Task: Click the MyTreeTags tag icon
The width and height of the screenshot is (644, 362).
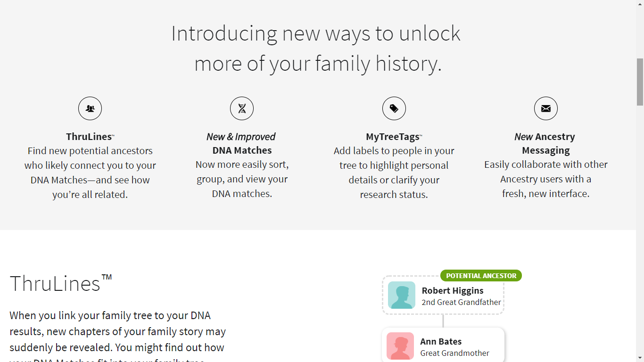Action: pos(394,108)
